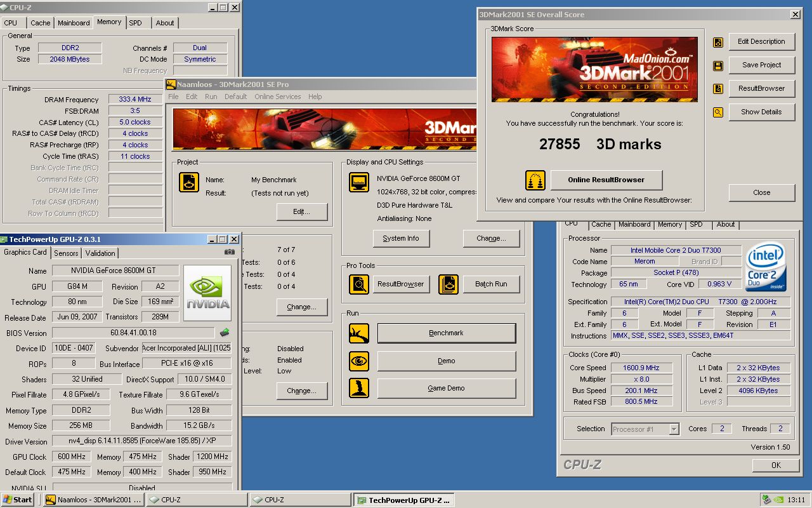Open the Run menu in 3DMark2001
812x508 pixels.
(x=211, y=97)
